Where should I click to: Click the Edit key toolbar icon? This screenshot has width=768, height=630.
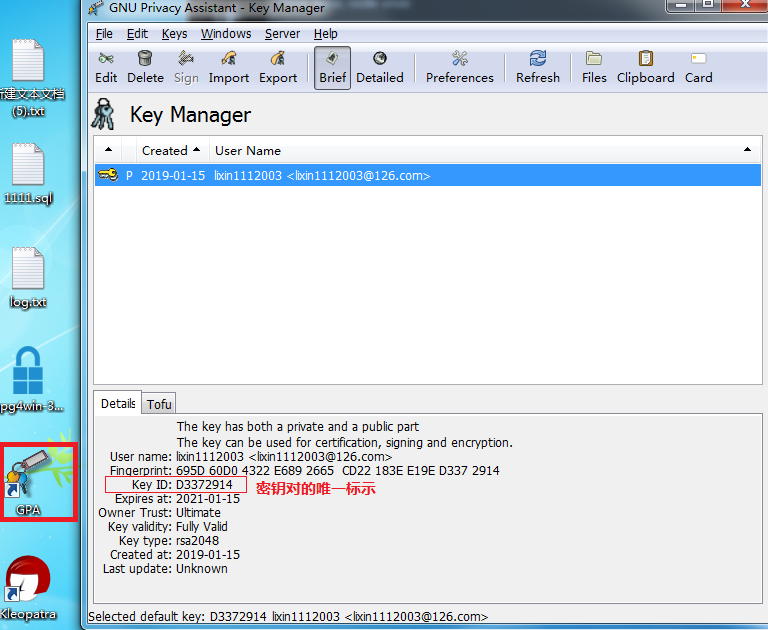(x=106, y=68)
